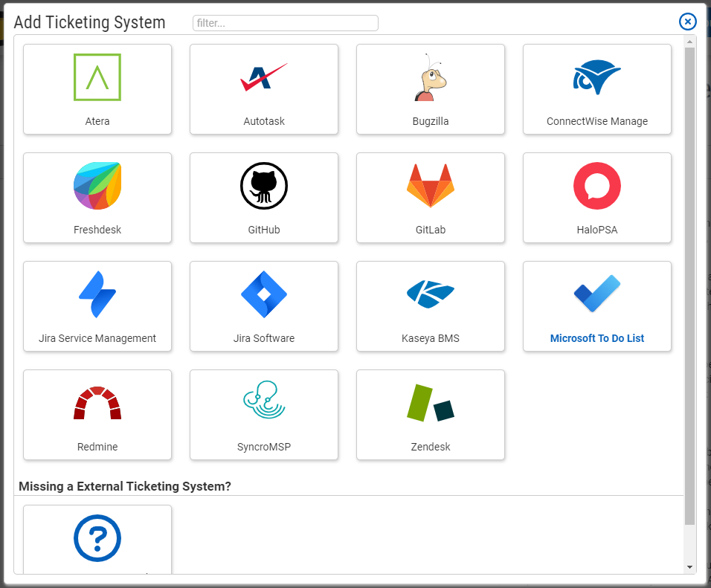This screenshot has height=588, width=711.
Task: Open the question mark missing system icon
Action: [x=97, y=538]
